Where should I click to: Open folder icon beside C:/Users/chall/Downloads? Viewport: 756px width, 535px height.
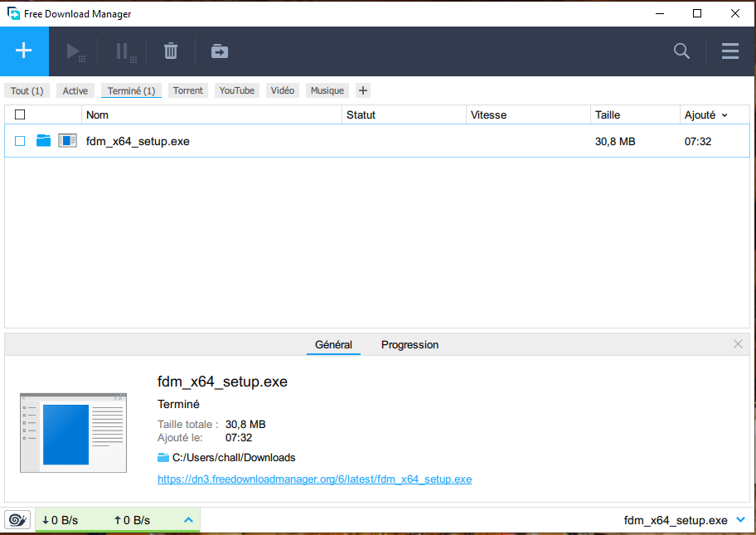(163, 457)
